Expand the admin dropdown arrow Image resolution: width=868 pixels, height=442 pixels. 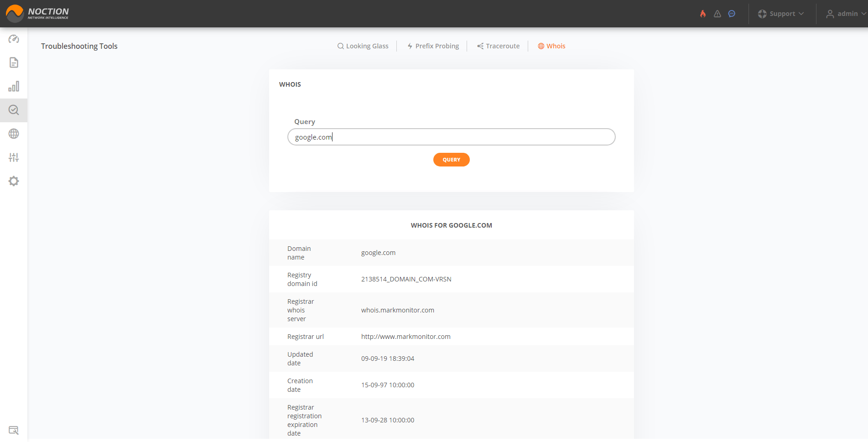[x=863, y=14]
